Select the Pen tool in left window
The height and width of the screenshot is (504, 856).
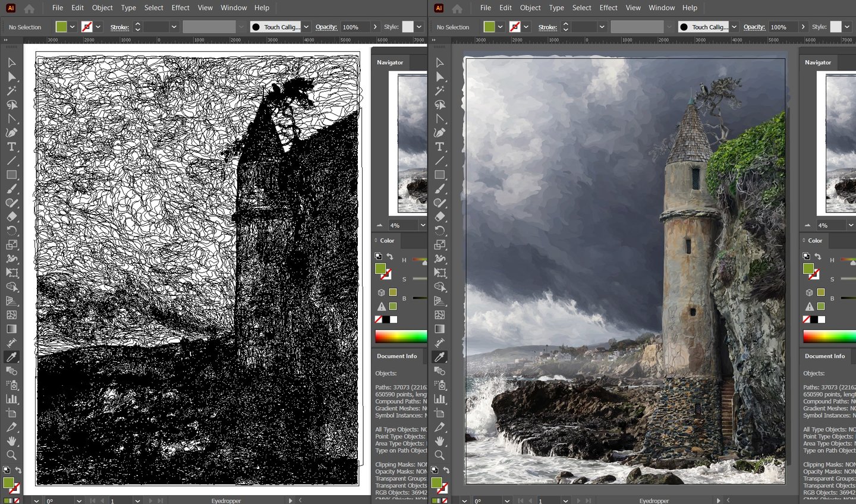pos(11,133)
